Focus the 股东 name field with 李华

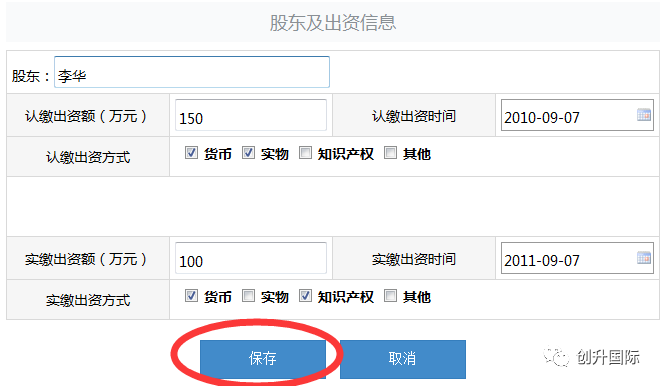point(192,72)
